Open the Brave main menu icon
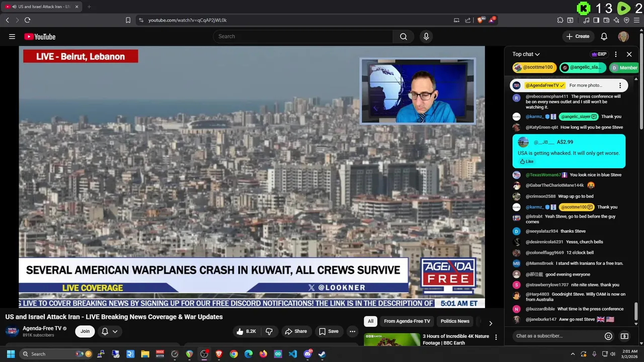Image resolution: width=644 pixels, height=362 pixels. coord(636,20)
